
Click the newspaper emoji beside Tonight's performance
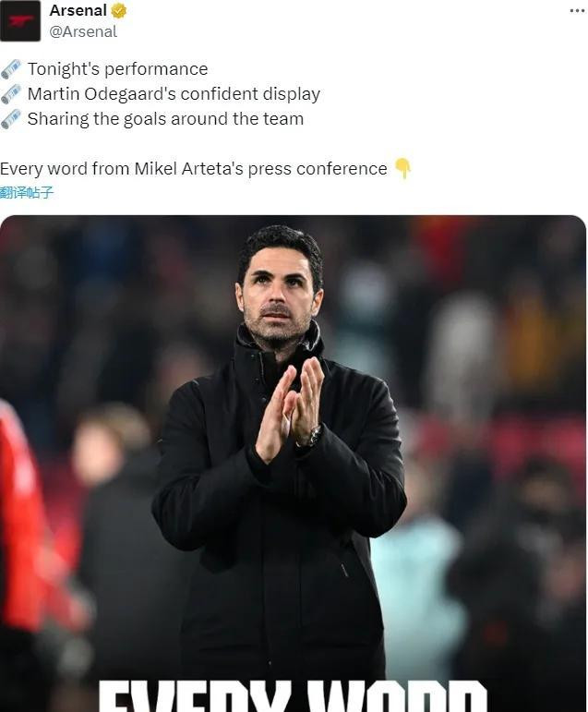11,69
